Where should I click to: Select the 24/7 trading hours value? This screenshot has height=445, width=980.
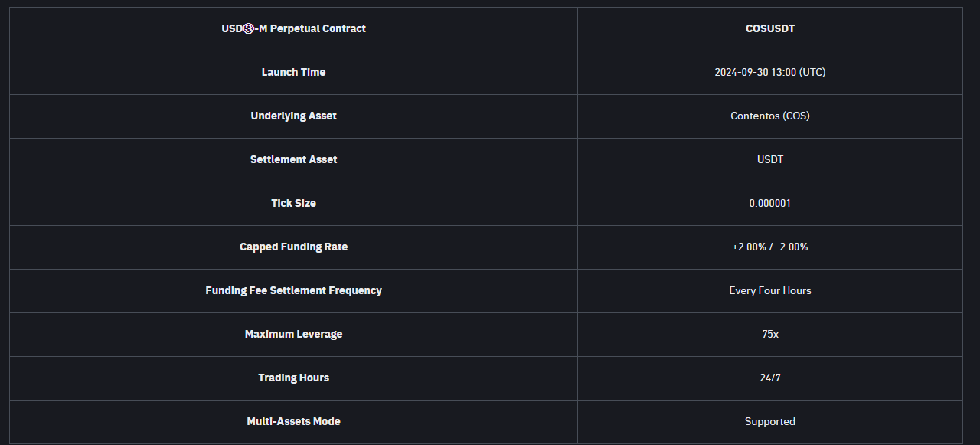click(x=769, y=378)
